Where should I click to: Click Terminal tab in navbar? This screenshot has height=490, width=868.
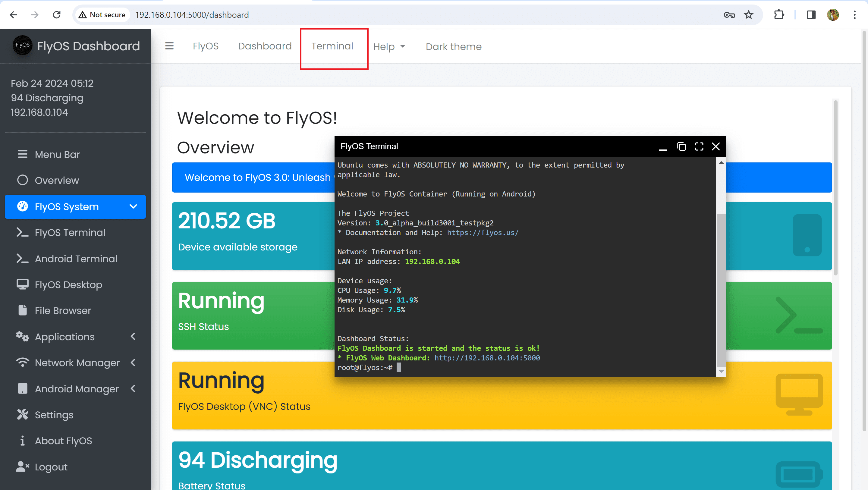point(332,46)
